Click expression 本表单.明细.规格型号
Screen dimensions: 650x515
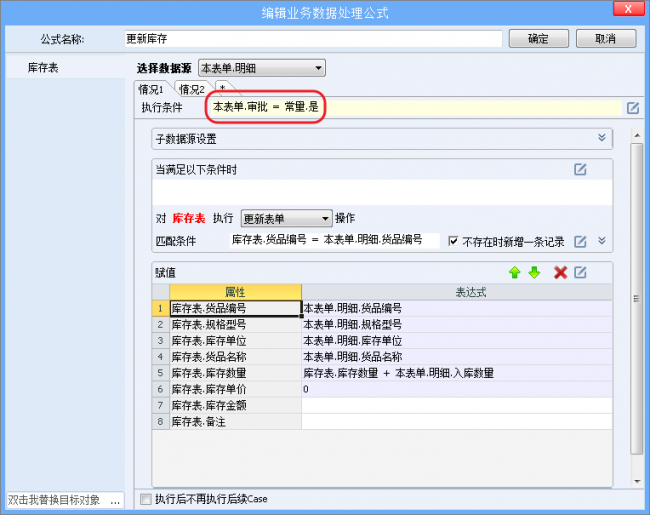click(x=457, y=324)
